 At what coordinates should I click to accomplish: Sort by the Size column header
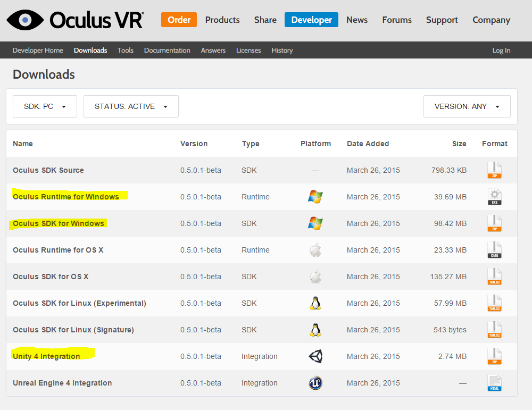tap(459, 144)
